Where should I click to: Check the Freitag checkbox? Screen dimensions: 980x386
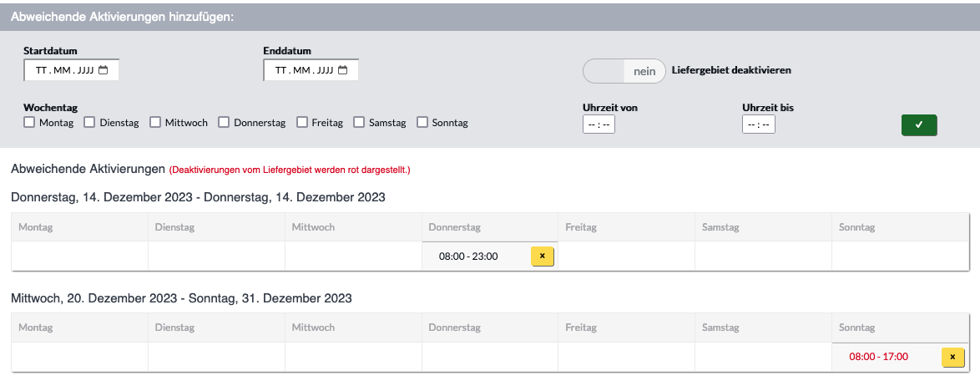[302, 122]
